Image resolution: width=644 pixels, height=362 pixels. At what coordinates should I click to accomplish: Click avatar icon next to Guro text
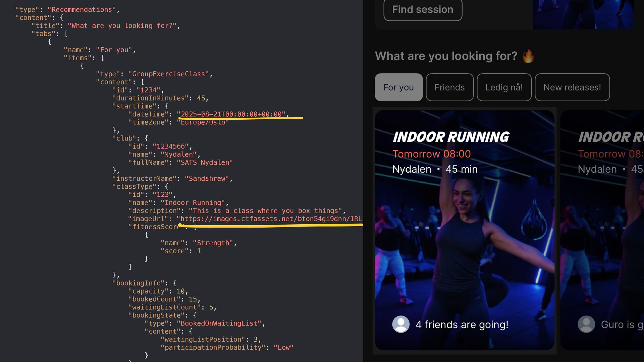point(586,324)
